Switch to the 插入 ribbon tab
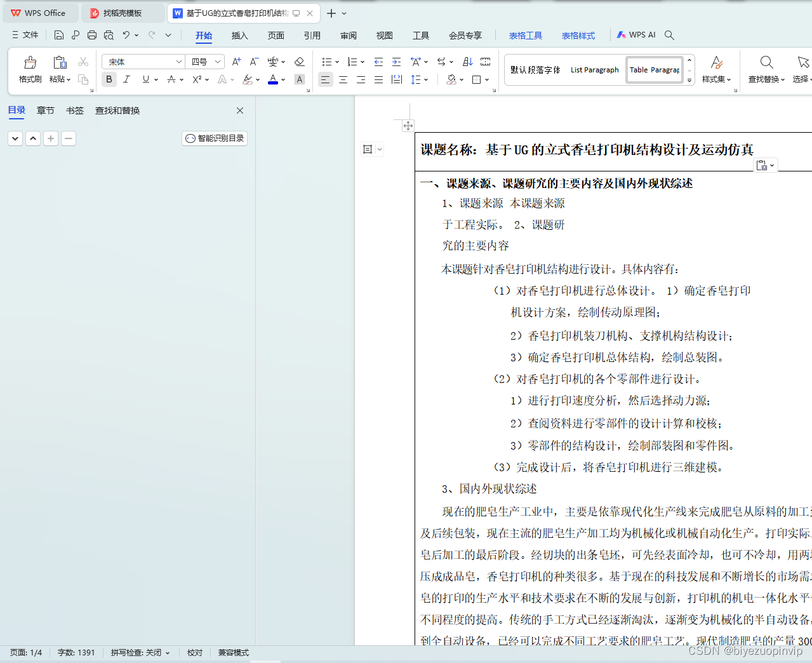The height and width of the screenshot is (663, 812). (x=239, y=36)
